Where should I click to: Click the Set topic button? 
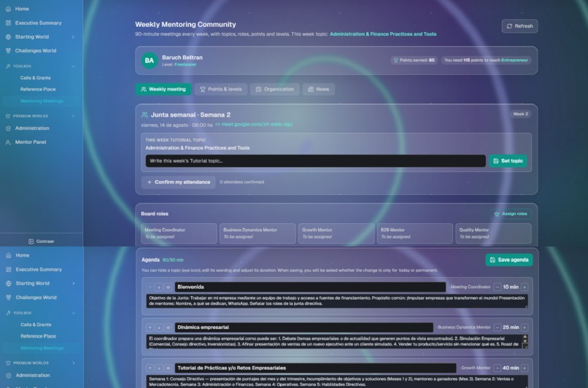pyautogui.click(x=508, y=161)
